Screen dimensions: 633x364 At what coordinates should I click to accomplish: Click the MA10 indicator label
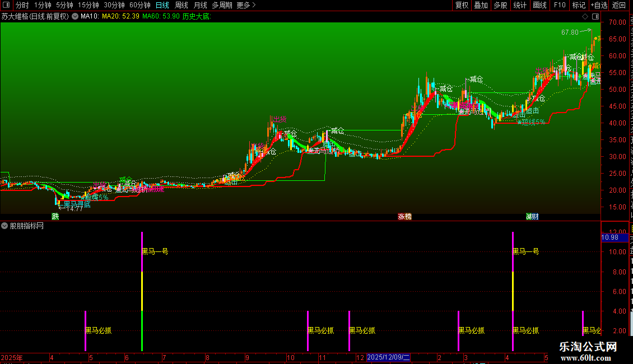tap(90, 16)
